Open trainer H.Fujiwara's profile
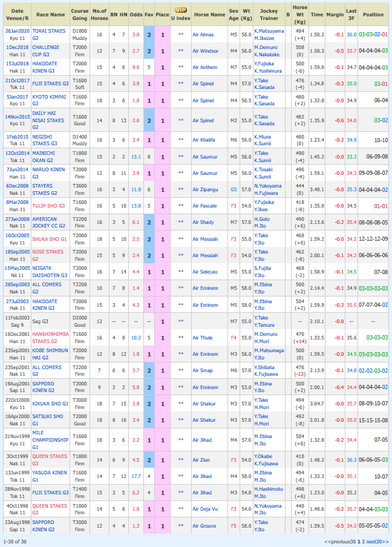Screen dimensions: 392x547 coord(266,193)
